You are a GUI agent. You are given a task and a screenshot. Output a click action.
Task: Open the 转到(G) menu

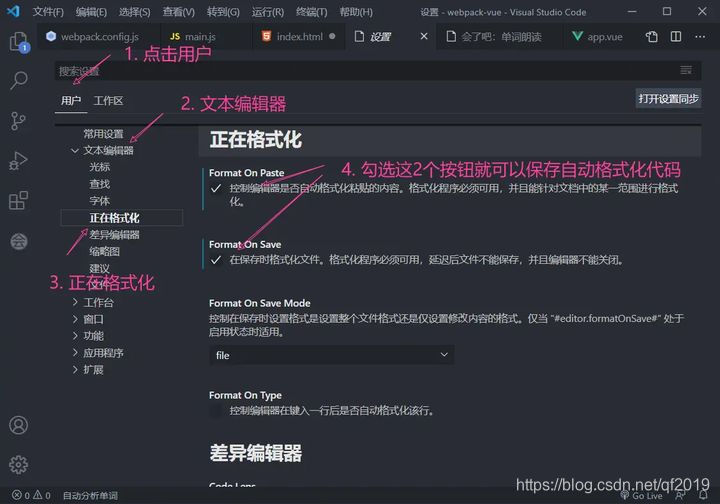(x=223, y=12)
